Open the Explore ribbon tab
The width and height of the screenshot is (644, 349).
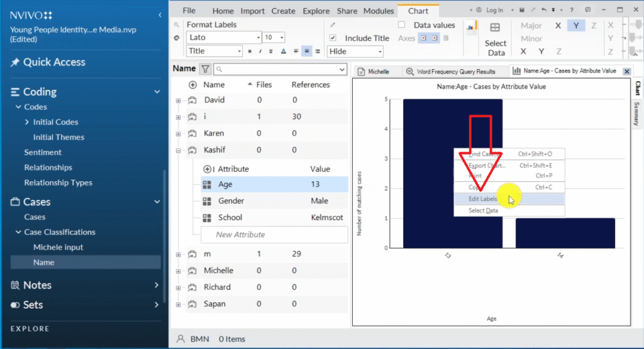pyautogui.click(x=316, y=11)
